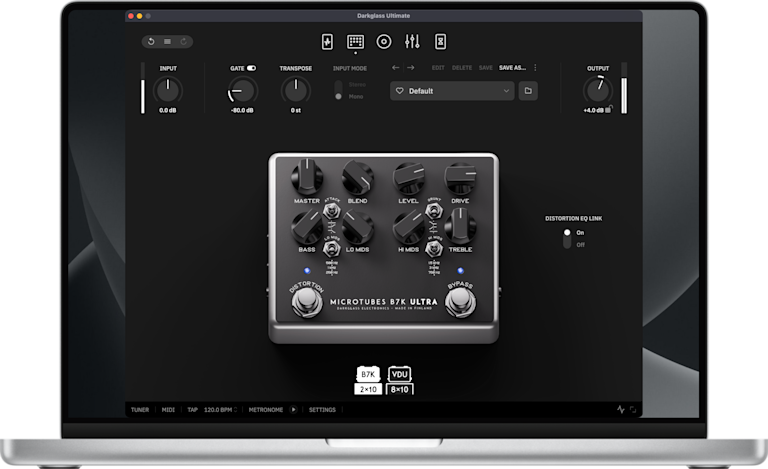Click the Save As... preset button
The image size is (768, 469).
[x=512, y=68]
